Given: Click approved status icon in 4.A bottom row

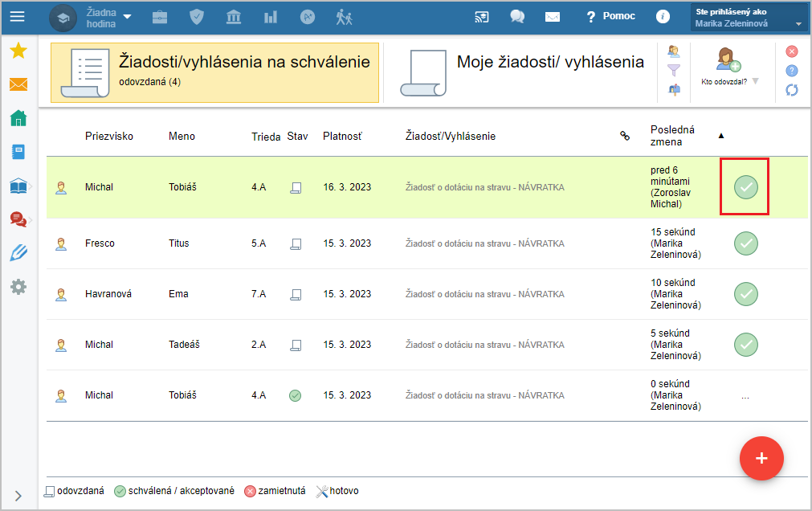Looking at the screenshot, I should 296,395.
